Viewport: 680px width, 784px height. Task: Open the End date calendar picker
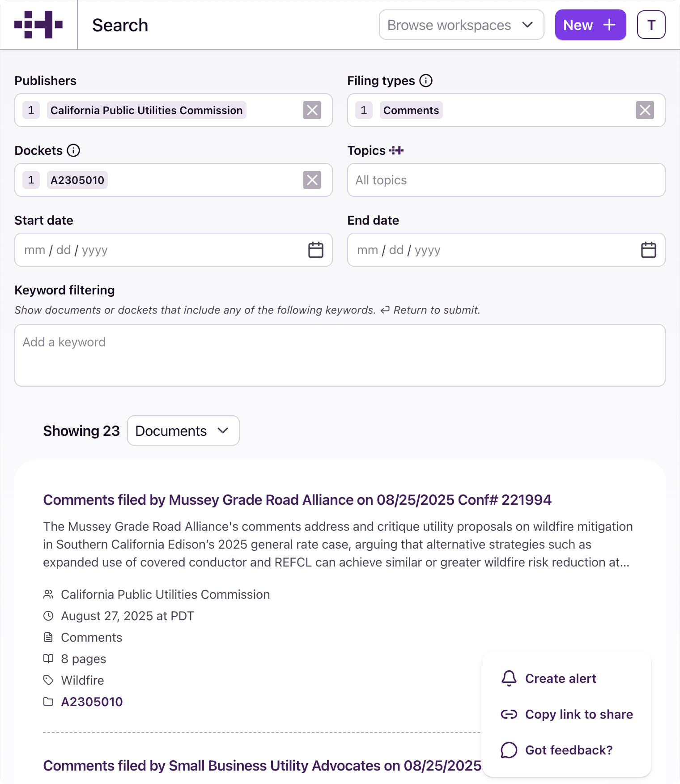648,250
